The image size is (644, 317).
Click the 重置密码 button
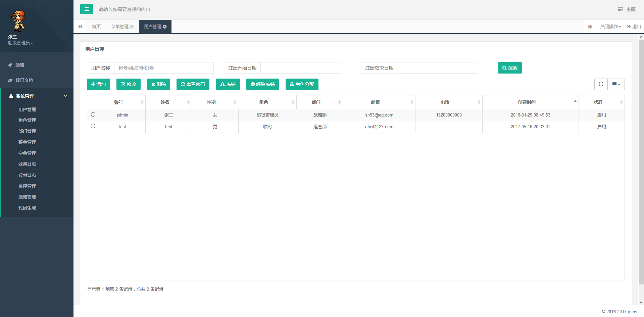point(193,84)
